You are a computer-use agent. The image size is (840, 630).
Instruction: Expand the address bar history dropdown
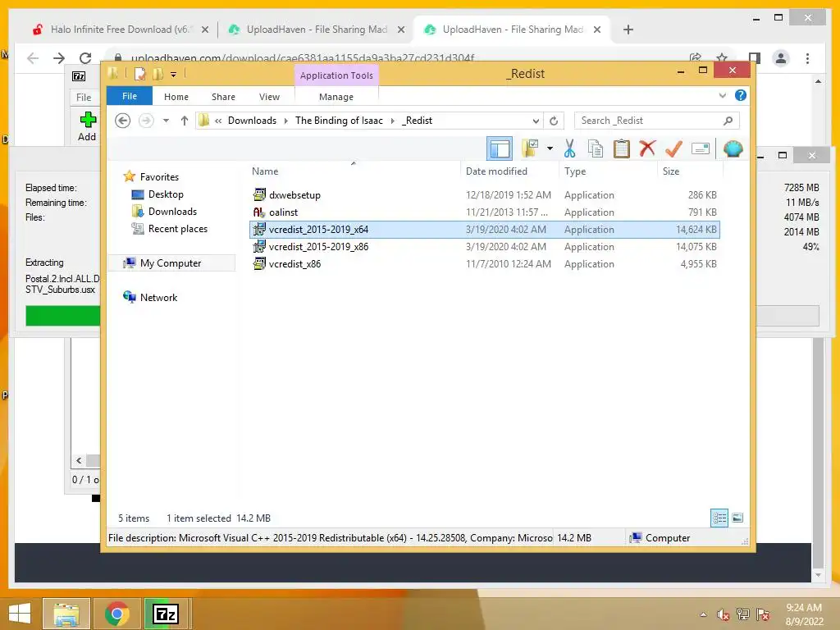pos(536,121)
